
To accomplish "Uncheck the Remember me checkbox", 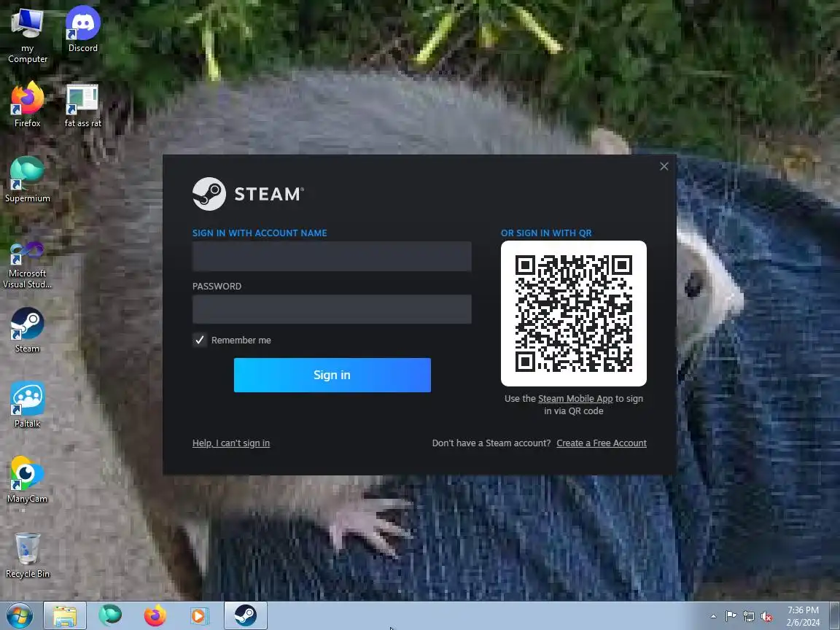I will coord(199,341).
